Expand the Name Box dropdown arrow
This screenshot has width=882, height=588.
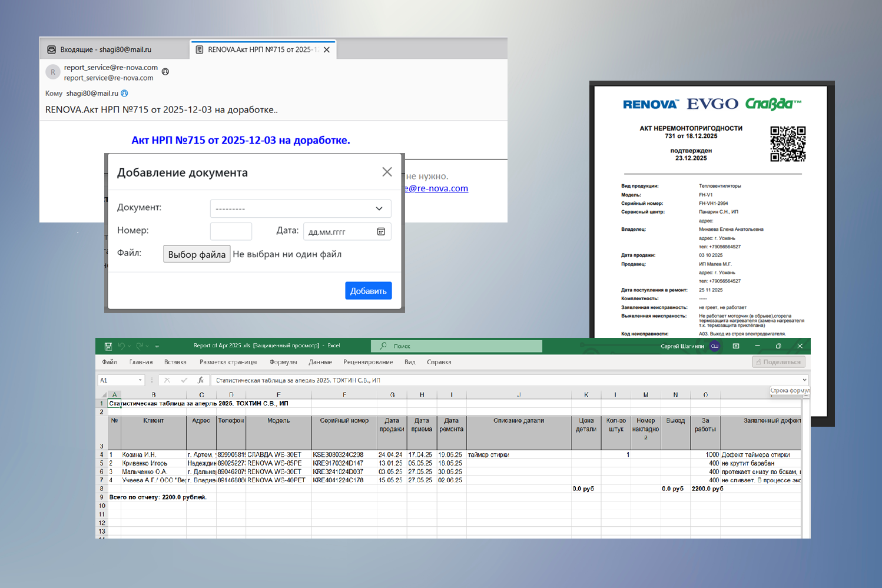click(x=140, y=380)
